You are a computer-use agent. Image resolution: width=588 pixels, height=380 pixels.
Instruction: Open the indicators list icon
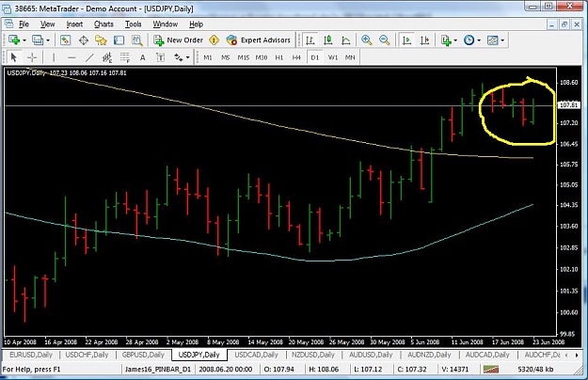tap(446, 40)
